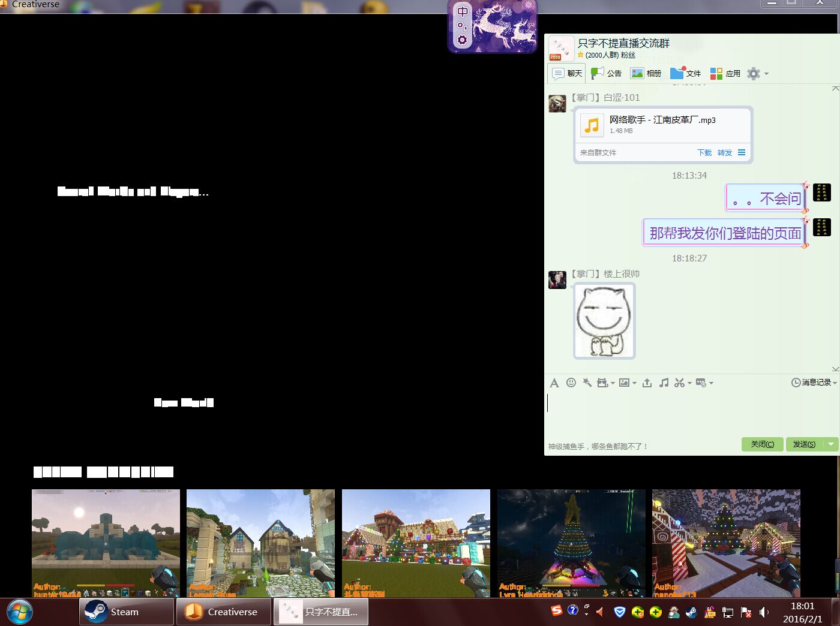
Task: Click the group name 只字不提直播交流群
Action: 623,43
